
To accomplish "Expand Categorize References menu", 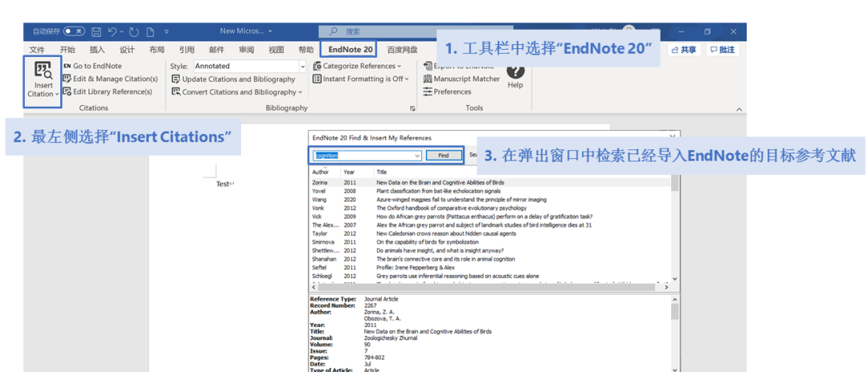I will click(x=357, y=66).
